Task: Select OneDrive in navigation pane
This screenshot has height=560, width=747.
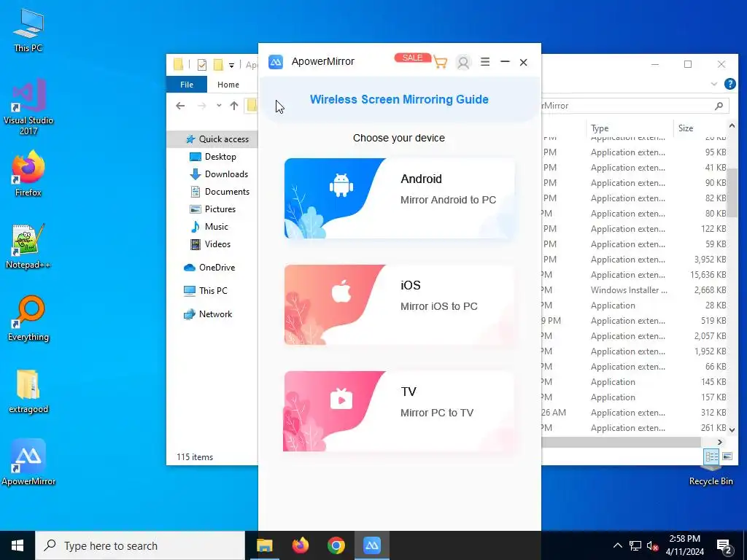Action: pos(209,268)
